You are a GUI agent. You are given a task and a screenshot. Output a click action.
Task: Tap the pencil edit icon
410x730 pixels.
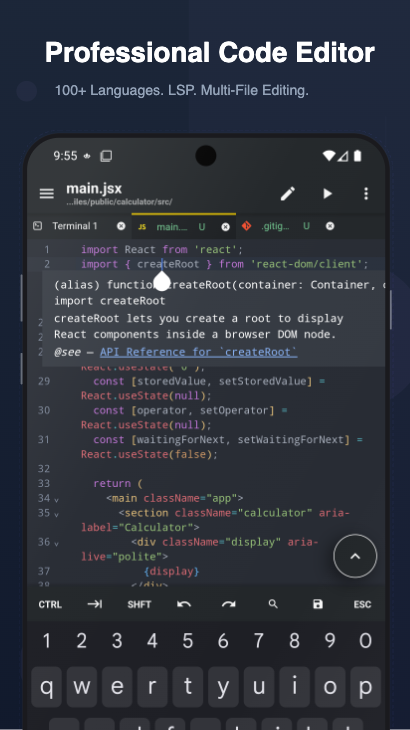click(x=288, y=194)
